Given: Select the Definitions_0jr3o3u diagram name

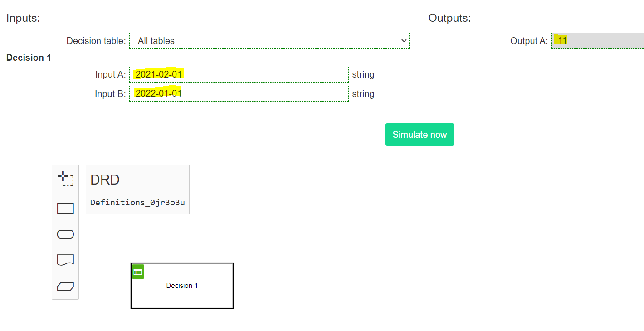Looking at the screenshot, I should pos(137,202).
